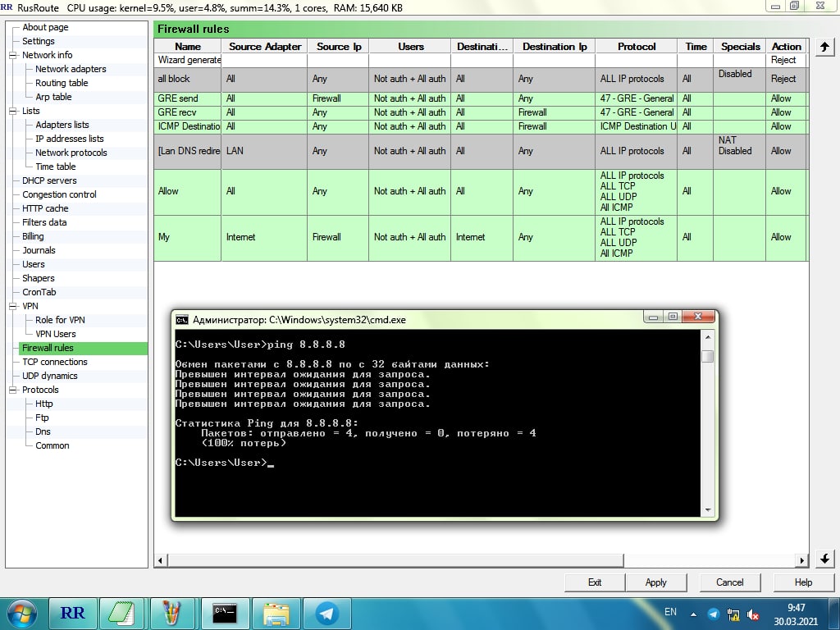The image size is (840, 630).
Task: Click EN language indicator in taskbar
Action: pos(670,612)
